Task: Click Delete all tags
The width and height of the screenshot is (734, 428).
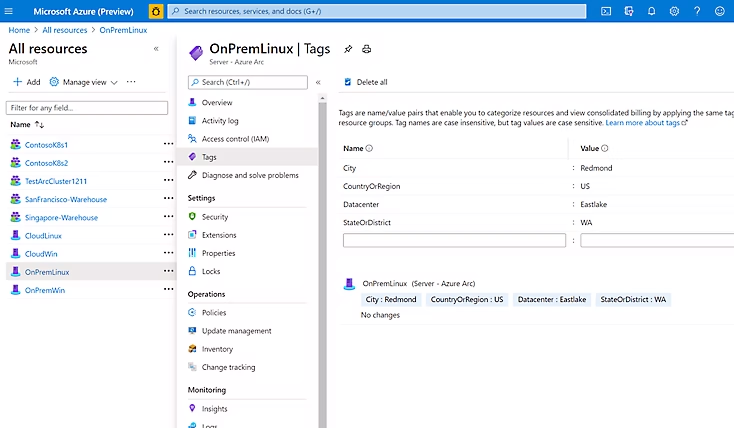Action: coord(366,82)
